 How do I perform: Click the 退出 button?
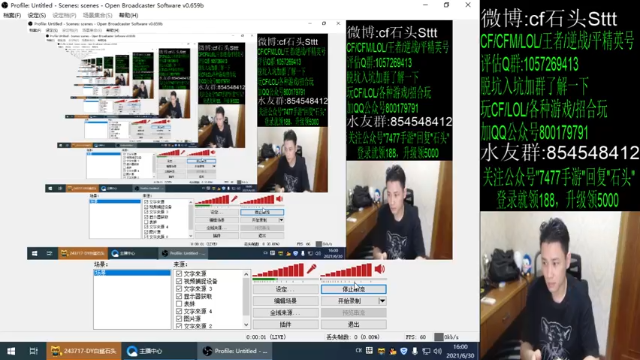tap(353, 324)
